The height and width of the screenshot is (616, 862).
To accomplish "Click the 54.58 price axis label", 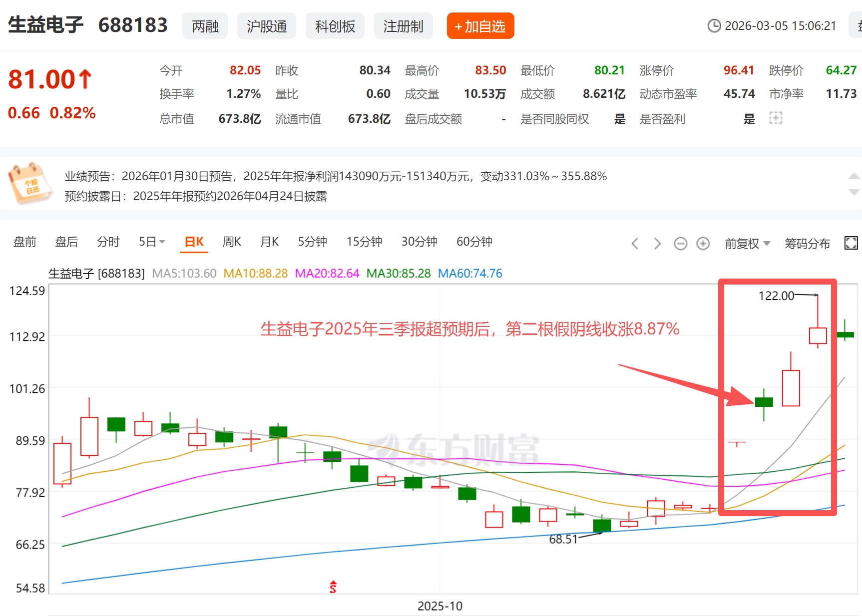I will point(30,588).
